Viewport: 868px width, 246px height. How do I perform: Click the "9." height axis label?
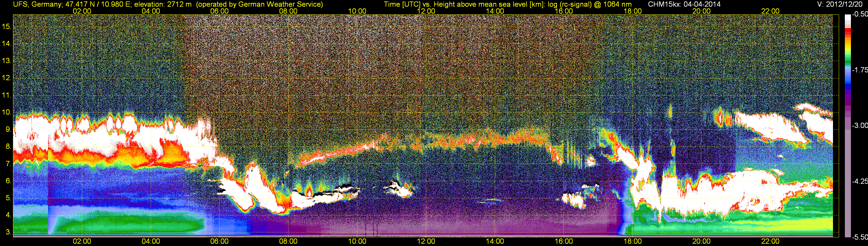(8, 129)
